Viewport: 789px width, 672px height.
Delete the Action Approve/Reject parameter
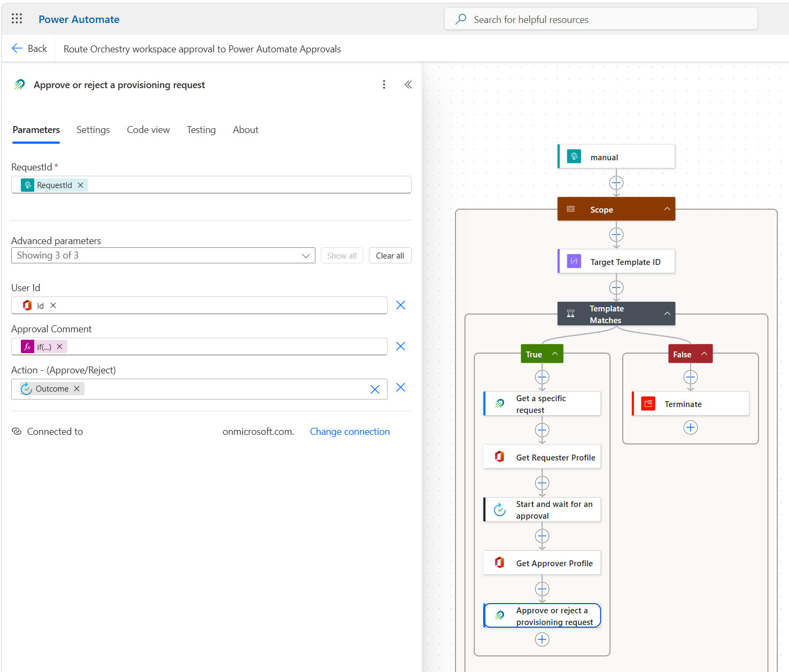click(400, 387)
